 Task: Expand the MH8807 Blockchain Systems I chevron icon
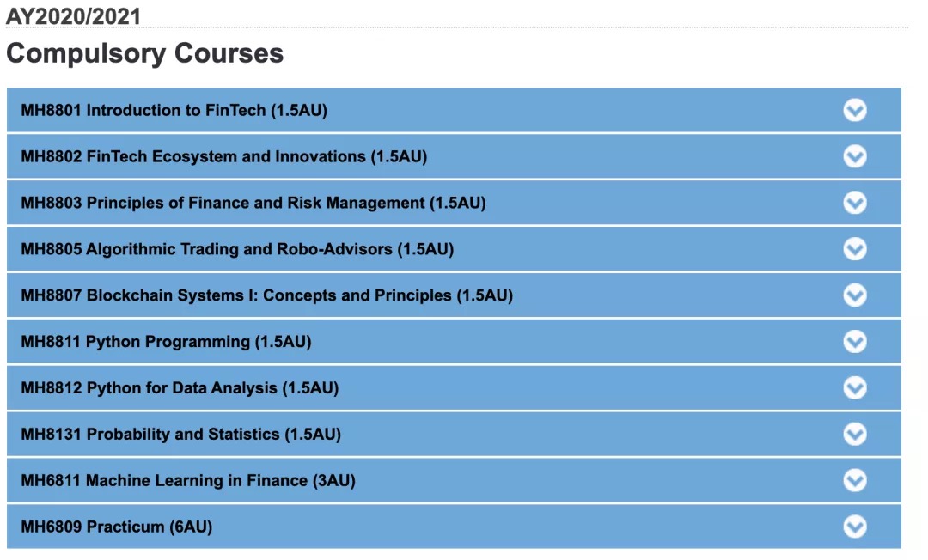pos(855,295)
